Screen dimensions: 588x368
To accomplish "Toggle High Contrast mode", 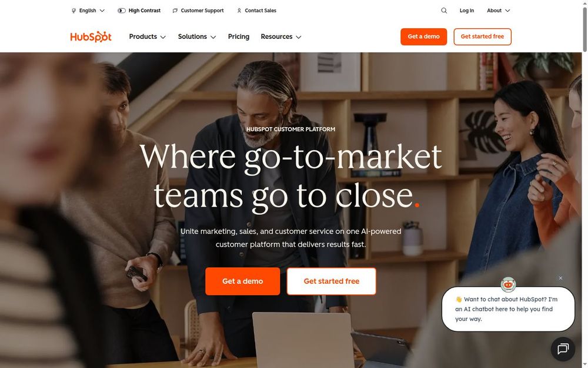I will pos(139,11).
